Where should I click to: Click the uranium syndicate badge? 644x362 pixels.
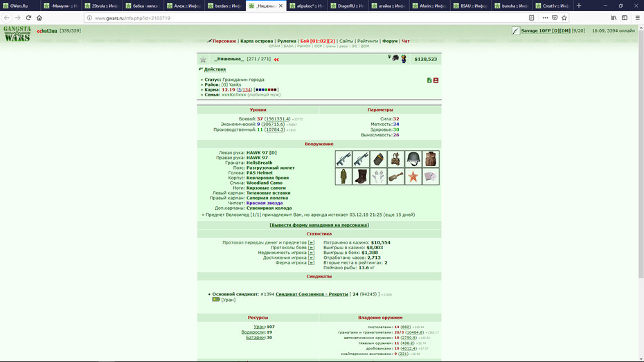click(216, 300)
